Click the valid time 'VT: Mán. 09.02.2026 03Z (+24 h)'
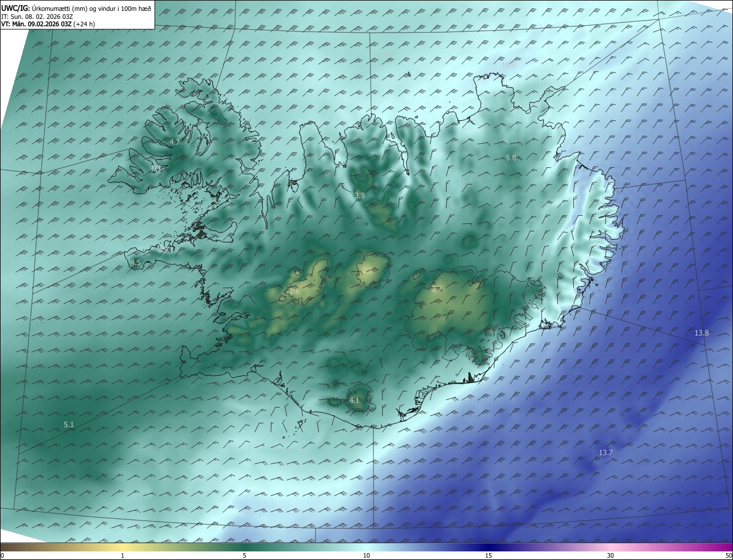 [x=48, y=25]
